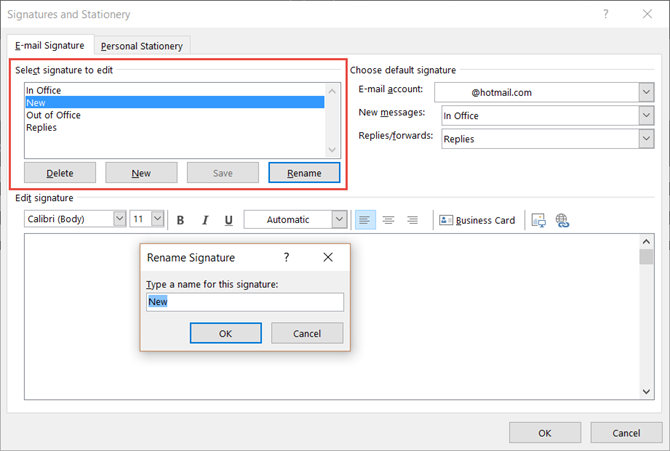
Task: Click OK at bottom of Signatures window
Action: pos(545,433)
